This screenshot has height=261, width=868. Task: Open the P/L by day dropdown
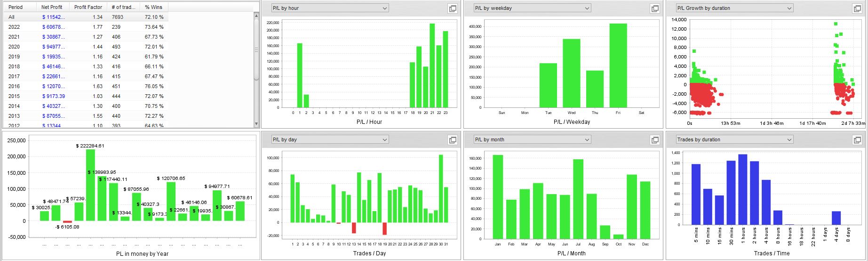tap(330, 139)
